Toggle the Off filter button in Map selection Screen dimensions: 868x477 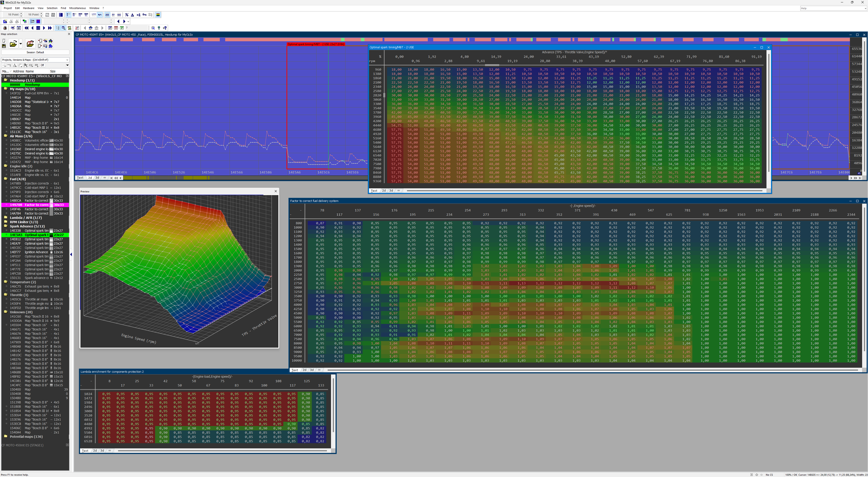[42, 65]
